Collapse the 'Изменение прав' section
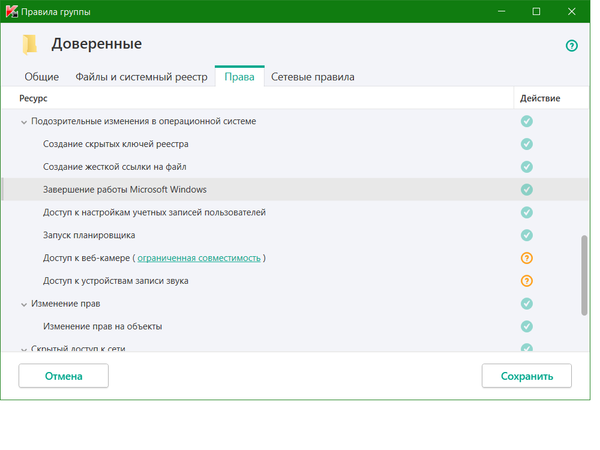600x450 pixels. pos(24,304)
